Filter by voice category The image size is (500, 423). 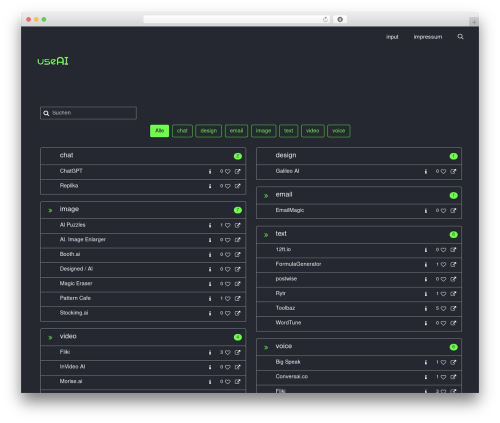pos(339,131)
